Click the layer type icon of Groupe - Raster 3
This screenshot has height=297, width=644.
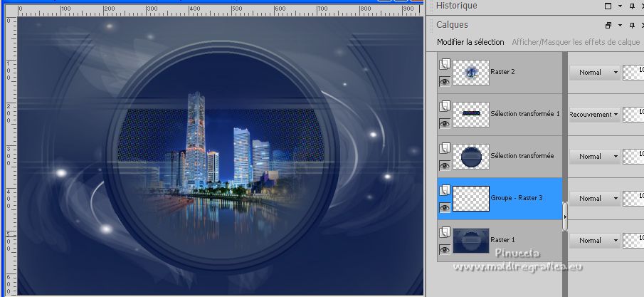tap(444, 190)
